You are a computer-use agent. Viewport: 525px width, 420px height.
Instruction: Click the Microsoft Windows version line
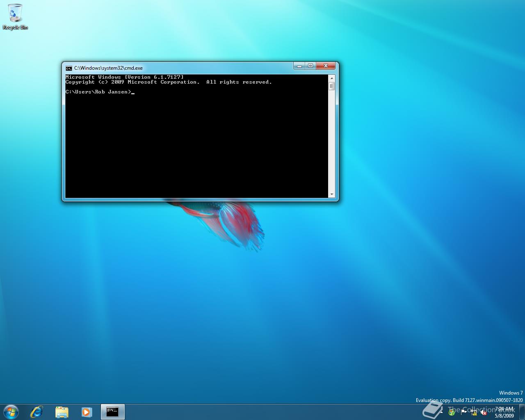click(125, 77)
